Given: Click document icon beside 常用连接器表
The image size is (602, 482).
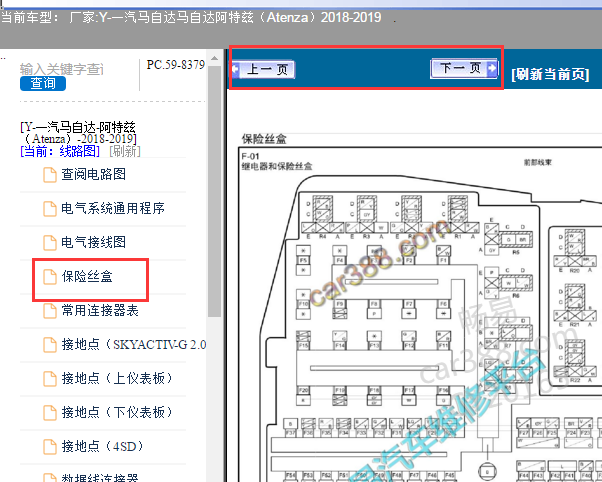Looking at the screenshot, I should pyautogui.click(x=50, y=311).
